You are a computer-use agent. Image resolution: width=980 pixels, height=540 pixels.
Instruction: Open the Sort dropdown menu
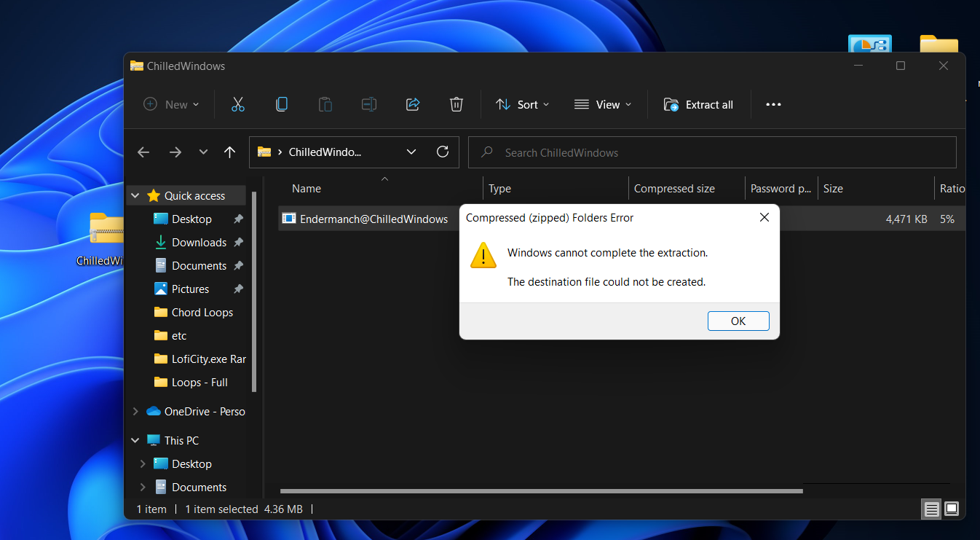tap(523, 105)
